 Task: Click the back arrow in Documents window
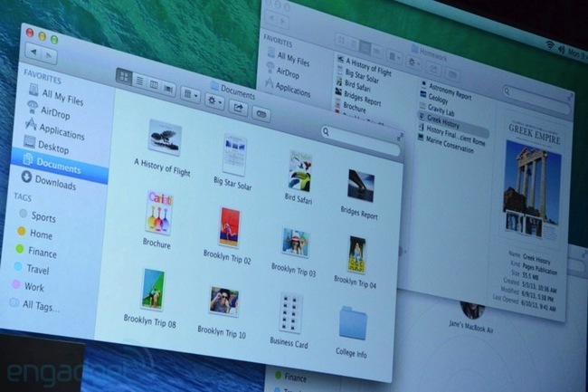33,53
